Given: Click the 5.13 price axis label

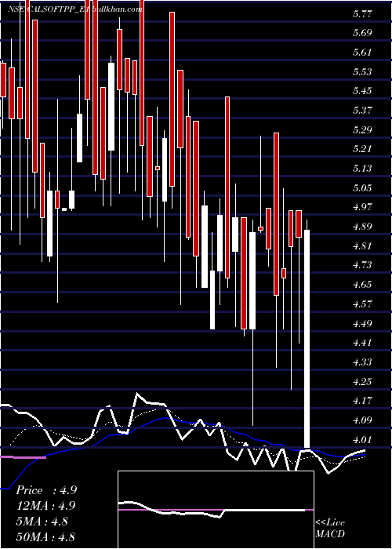Looking at the screenshot, I should pos(362,169).
